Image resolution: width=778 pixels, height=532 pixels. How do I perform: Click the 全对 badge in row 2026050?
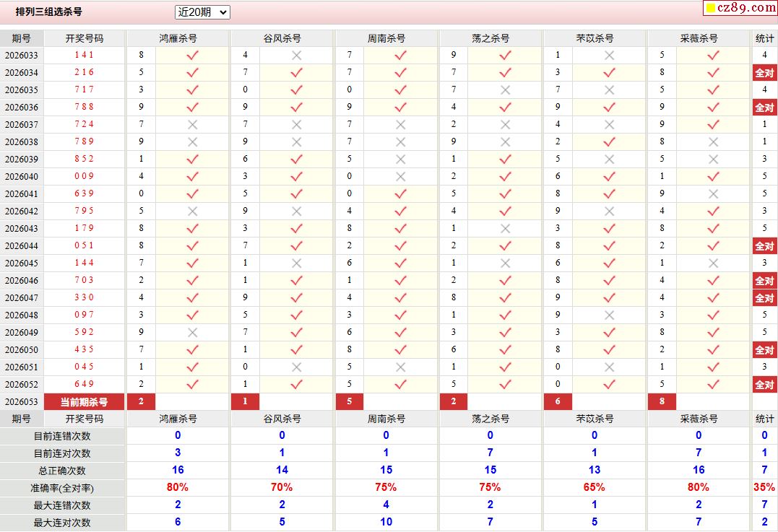(764, 349)
